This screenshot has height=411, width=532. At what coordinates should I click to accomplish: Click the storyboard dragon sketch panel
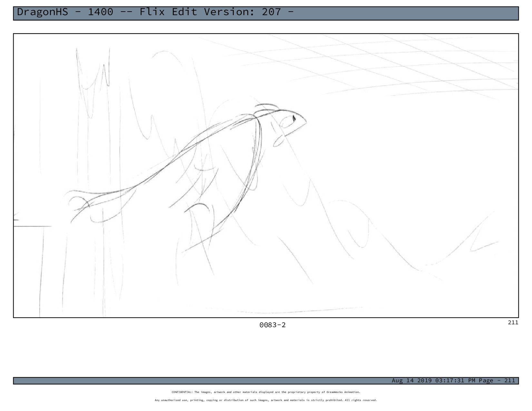click(x=266, y=175)
